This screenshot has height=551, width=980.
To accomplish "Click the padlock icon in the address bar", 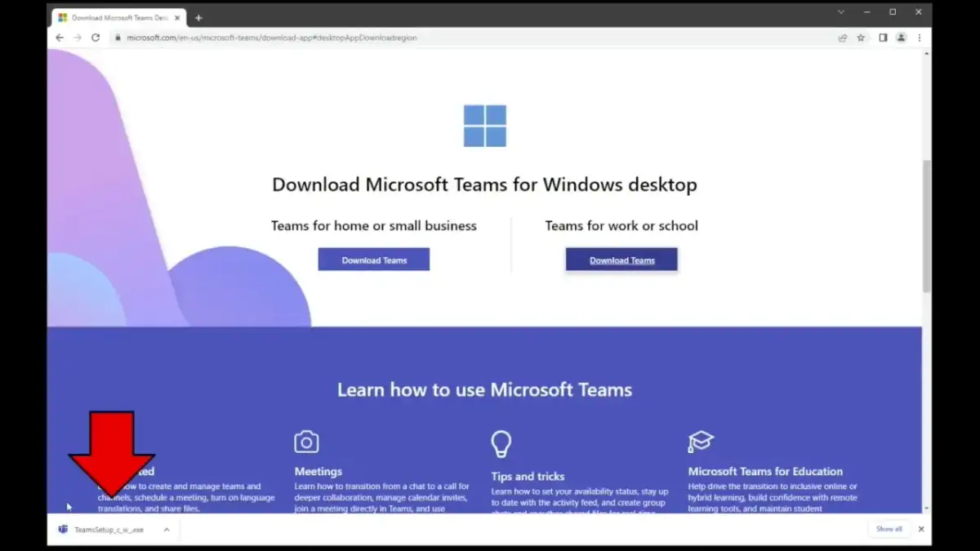I will click(118, 38).
